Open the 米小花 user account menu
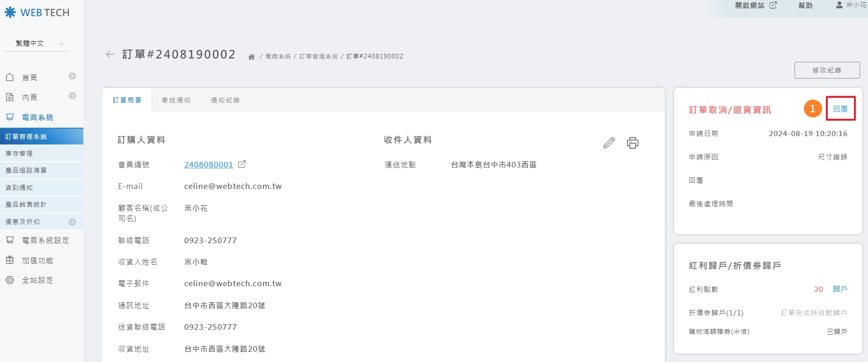The image size is (868, 362). pos(851,5)
